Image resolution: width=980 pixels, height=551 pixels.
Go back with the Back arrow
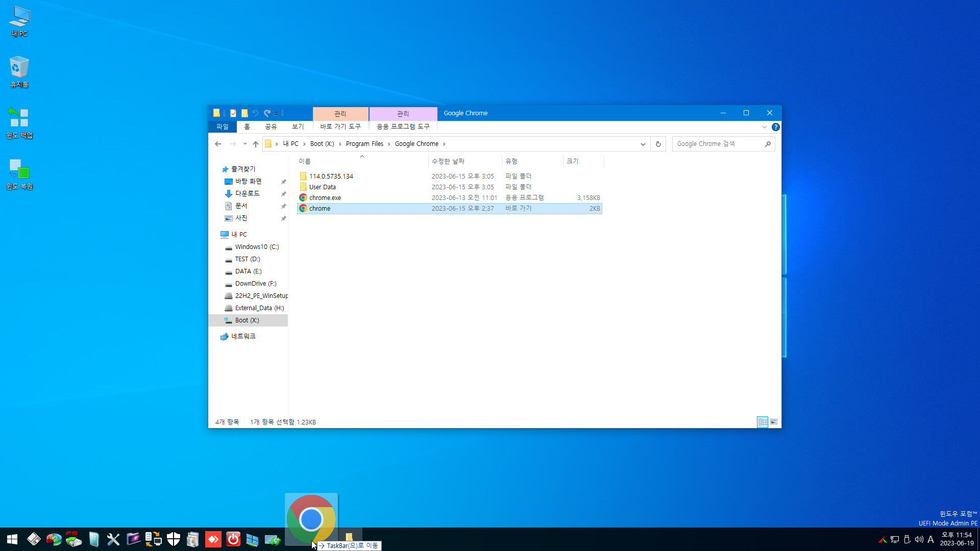pyautogui.click(x=218, y=144)
